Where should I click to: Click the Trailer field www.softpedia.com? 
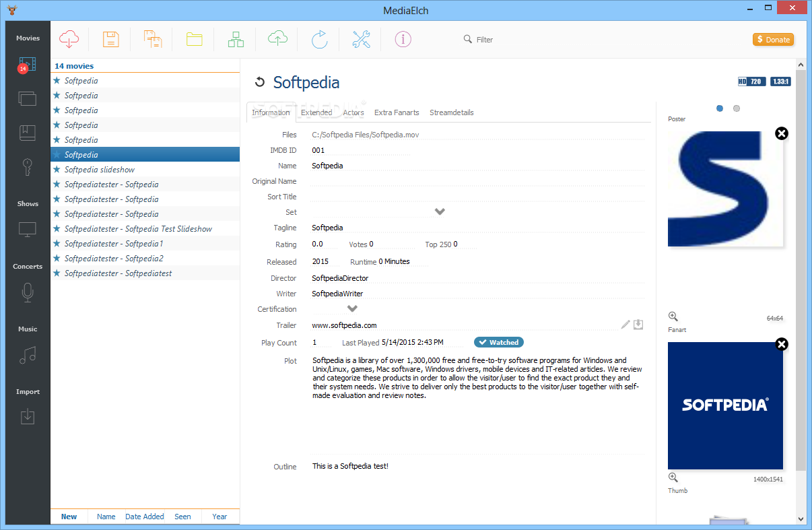click(x=464, y=325)
